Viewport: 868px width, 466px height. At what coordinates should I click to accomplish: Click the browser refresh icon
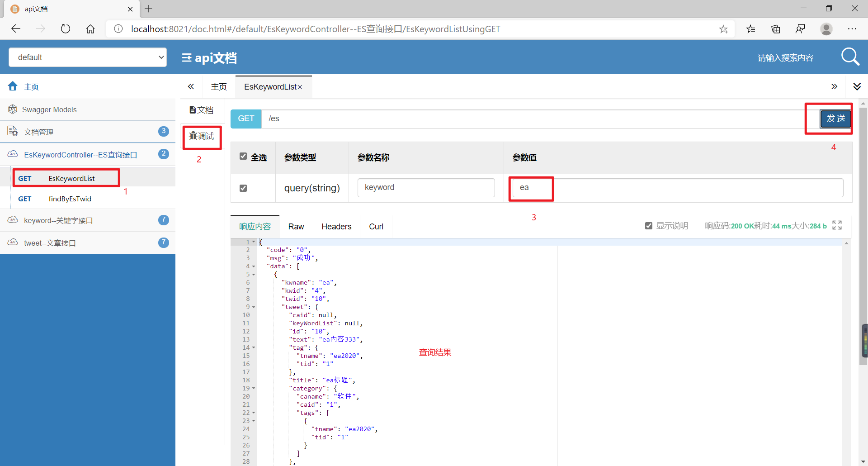[x=65, y=29]
